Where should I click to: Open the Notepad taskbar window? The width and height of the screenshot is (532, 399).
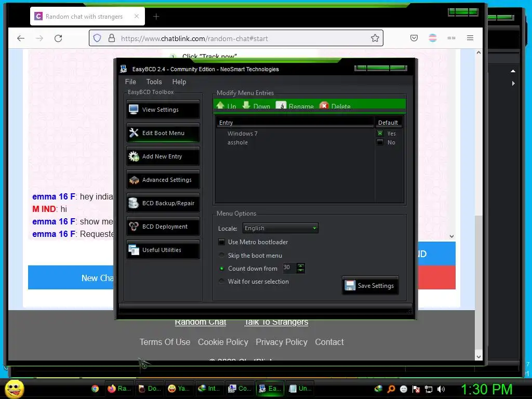(x=300, y=389)
